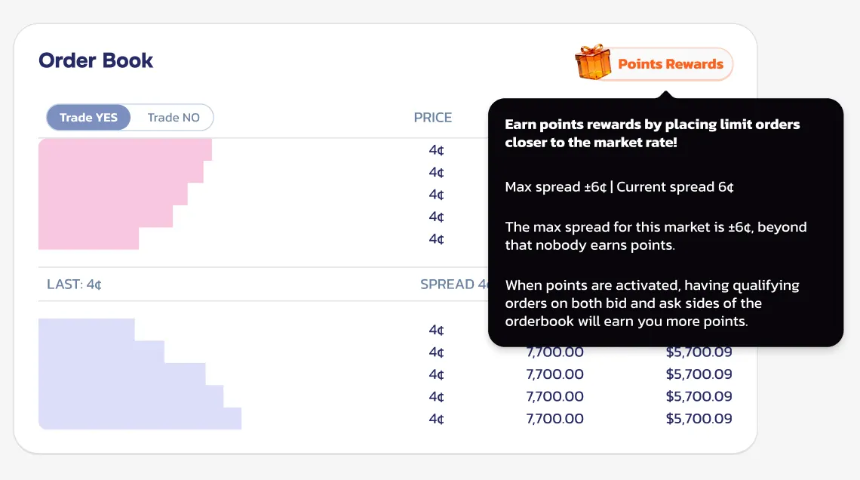Image resolution: width=860 pixels, height=480 pixels.
Task: Open the Points Rewards button
Action: [x=669, y=64]
